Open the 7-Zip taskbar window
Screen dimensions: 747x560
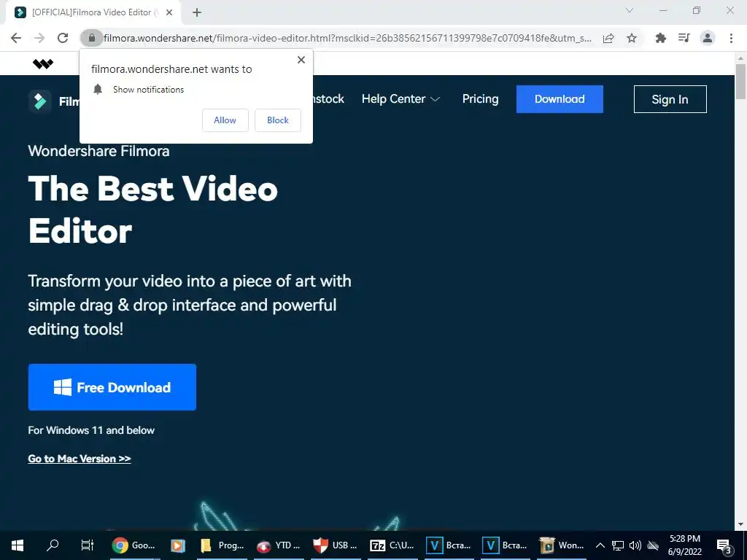coord(392,545)
